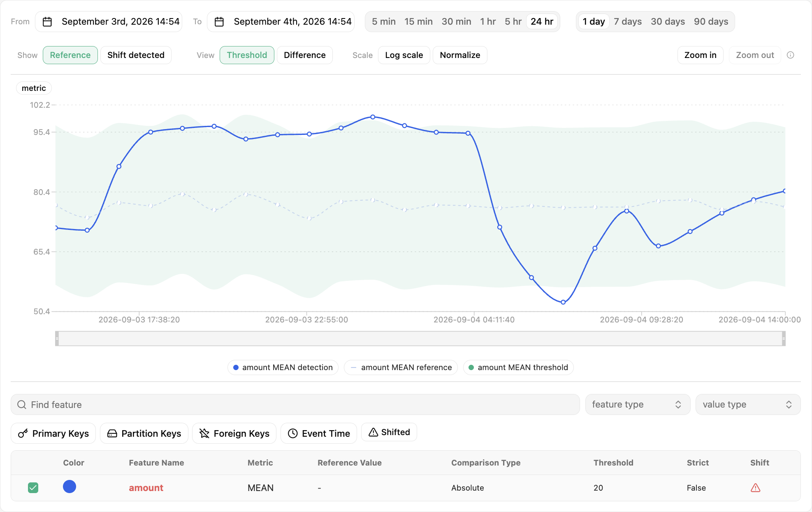Uncheck the amount feature checkbox
Viewport: 812px width, 512px height.
point(33,488)
